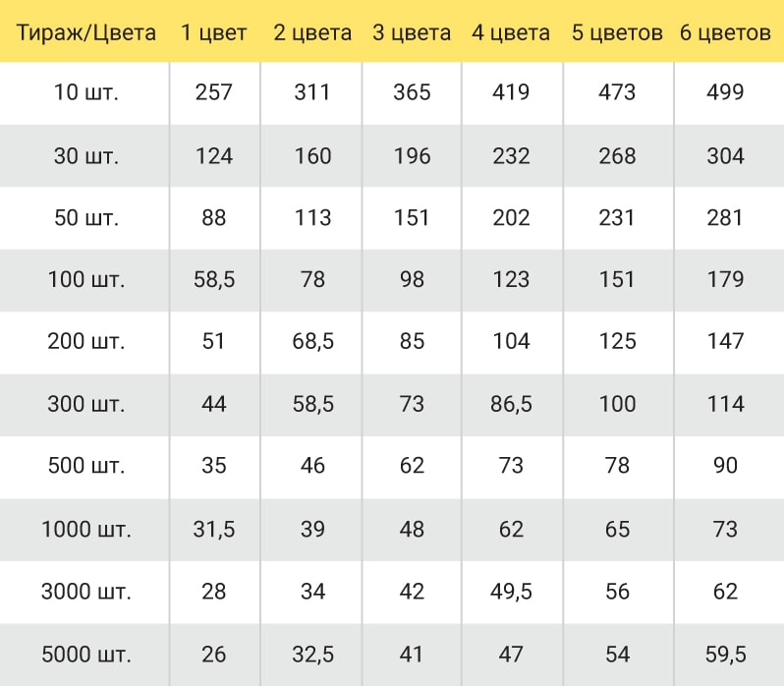This screenshot has width=784, height=686.
Task: Select the 1000 шт. row label
Action: (86, 530)
